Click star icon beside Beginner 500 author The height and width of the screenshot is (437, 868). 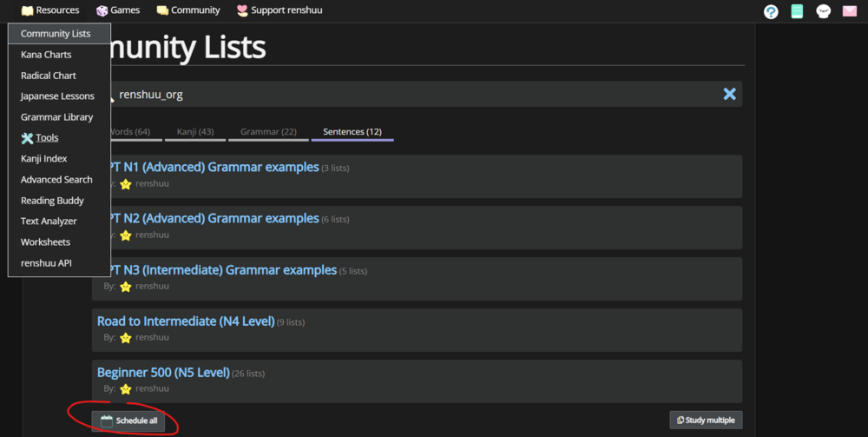(x=126, y=389)
